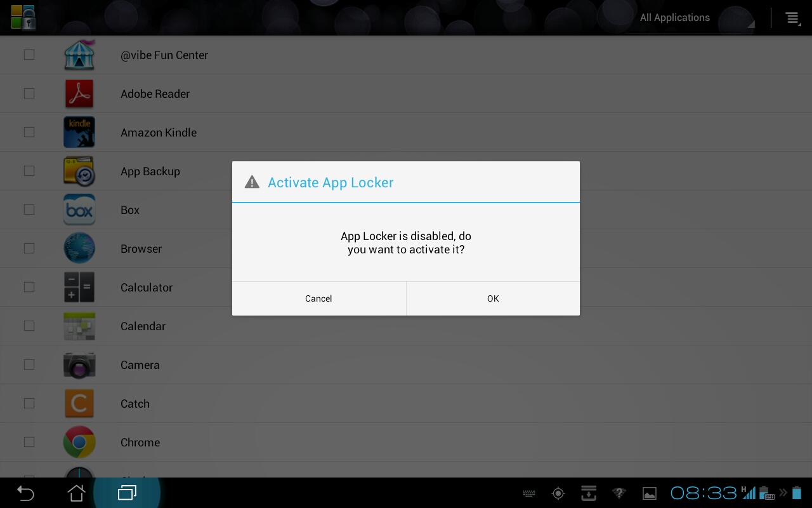Viewport: 812px width, 508px height.
Task: Tap the Browser globe icon
Action: [79, 249]
